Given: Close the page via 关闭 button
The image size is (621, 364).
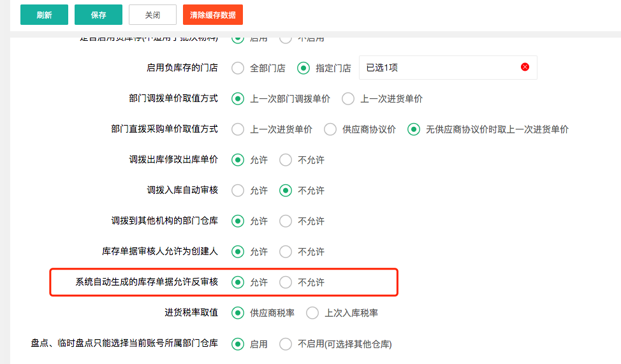Looking at the screenshot, I should 152,15.
